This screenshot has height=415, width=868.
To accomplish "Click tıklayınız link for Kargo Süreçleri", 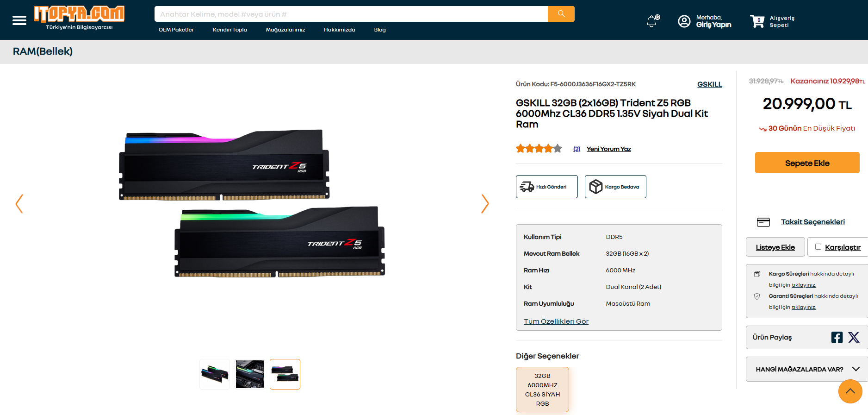I will click(804, 285).
